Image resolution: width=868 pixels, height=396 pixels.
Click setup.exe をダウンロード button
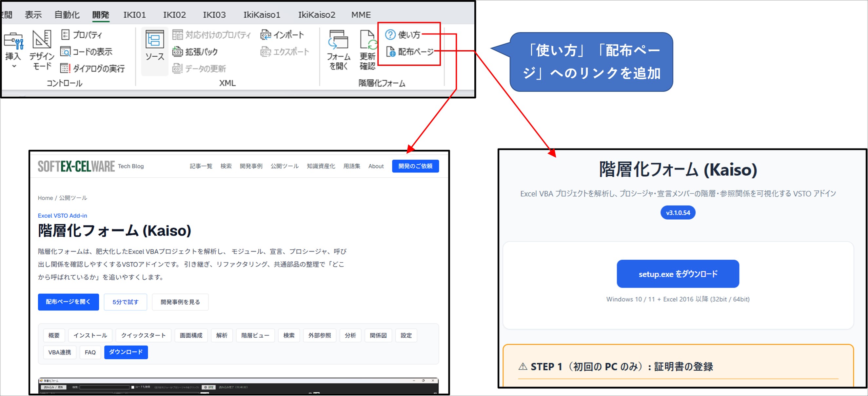coord(678,274)
